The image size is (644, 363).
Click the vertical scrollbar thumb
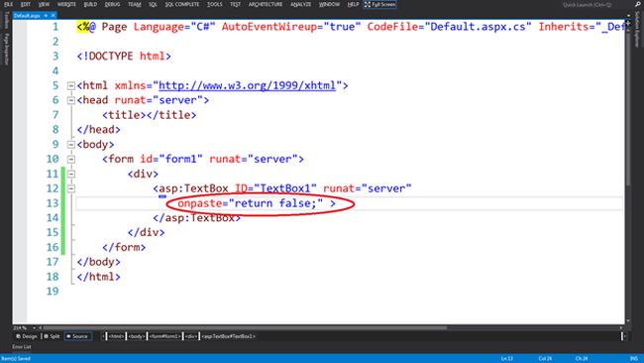628,108
